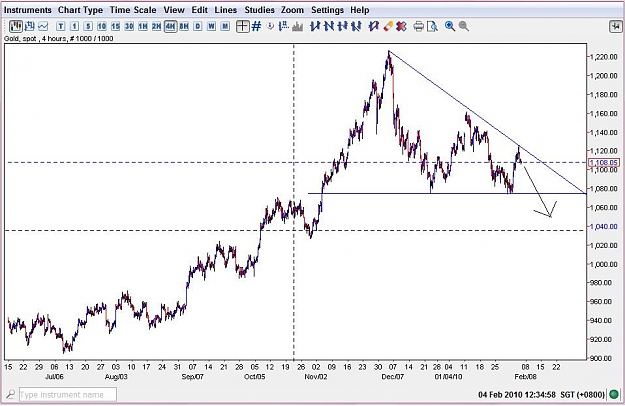Viewport: 625px width, 406px height.
Task: Select the bar chart type icon
Action: tap(29, 27)
